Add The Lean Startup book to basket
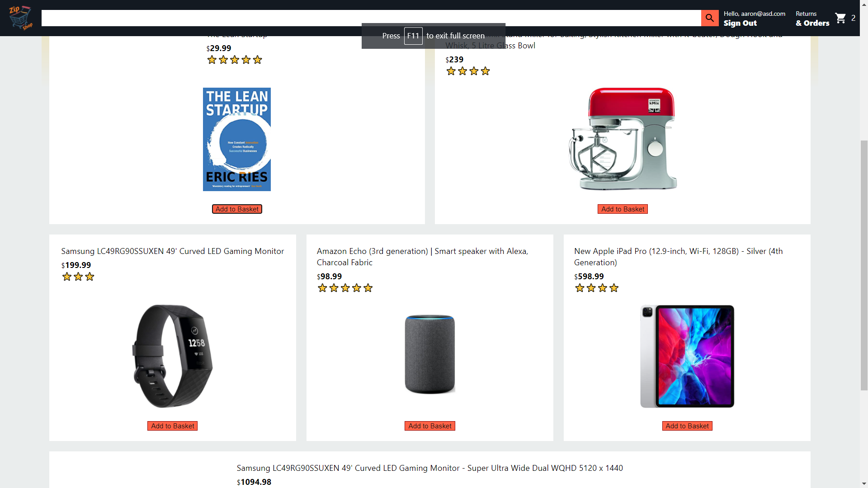Viewport: 868px width, 488px height. [237, 209]
